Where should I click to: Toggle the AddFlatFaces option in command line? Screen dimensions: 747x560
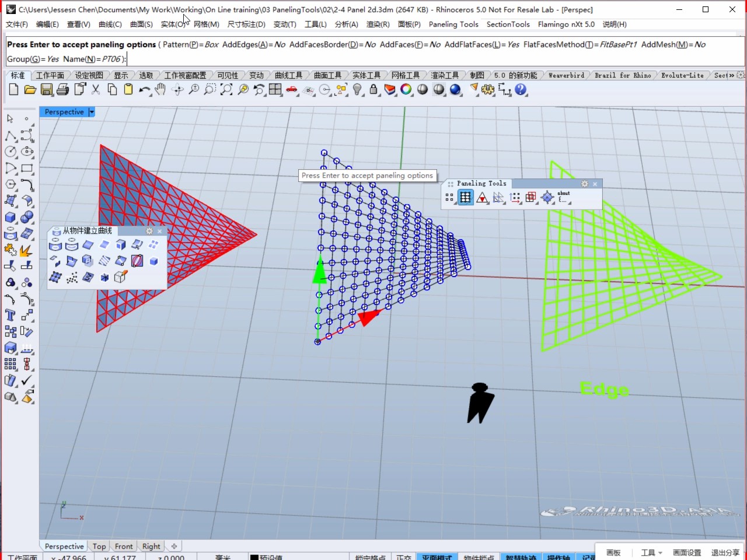[482, 44]
